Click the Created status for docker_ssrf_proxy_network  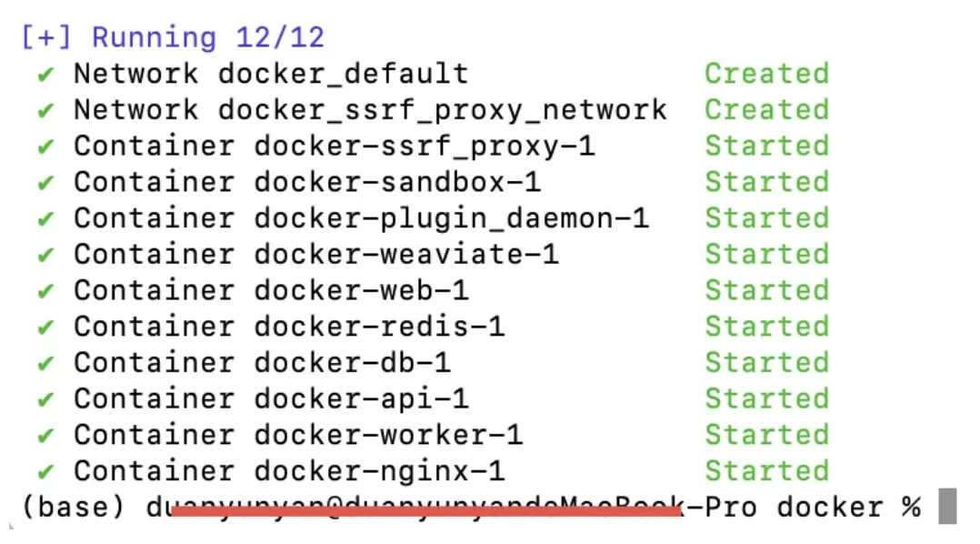pyautogui.click(x=766, y=110)
